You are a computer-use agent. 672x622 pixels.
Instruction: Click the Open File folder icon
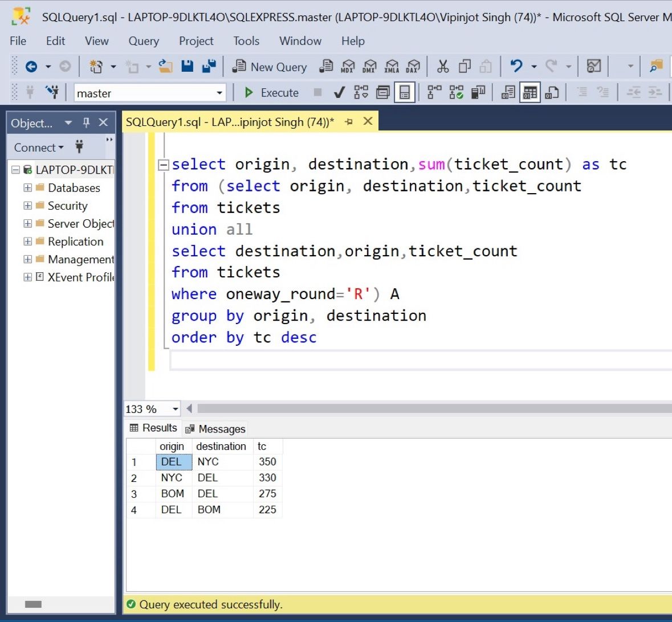[165, 67]
